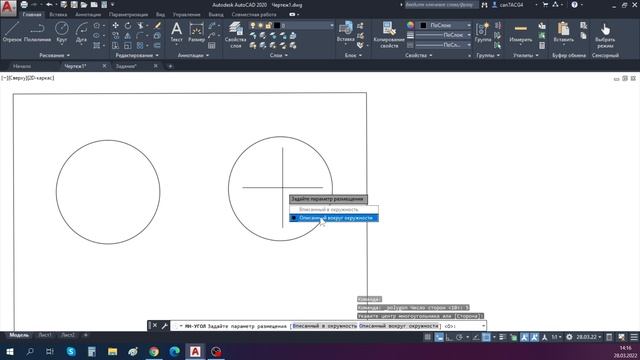Expand the Аннотации panel
This screenshot has height=360, width=640.
[193, 55]
